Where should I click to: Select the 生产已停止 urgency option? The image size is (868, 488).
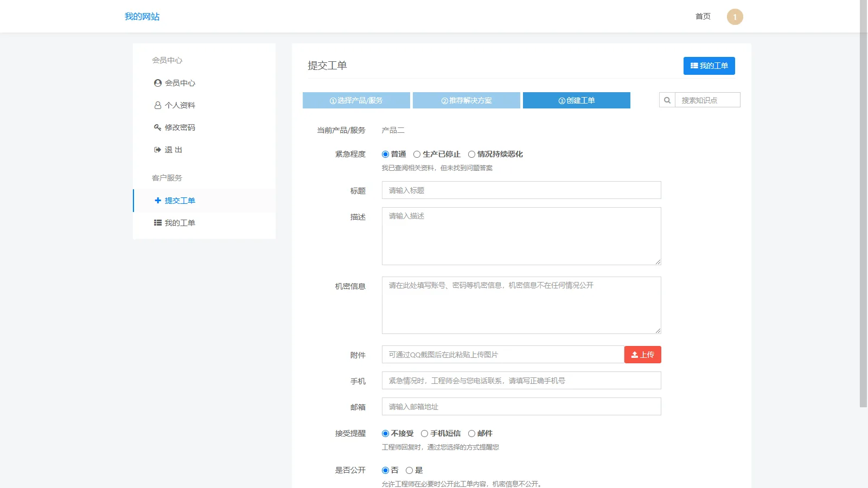[x=417, y=154]
